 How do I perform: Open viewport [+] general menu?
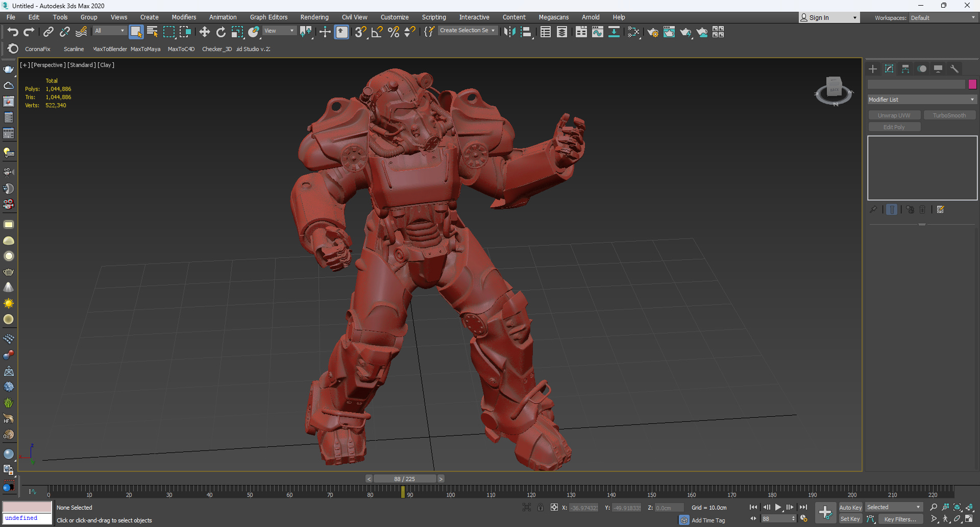point(24,65)
